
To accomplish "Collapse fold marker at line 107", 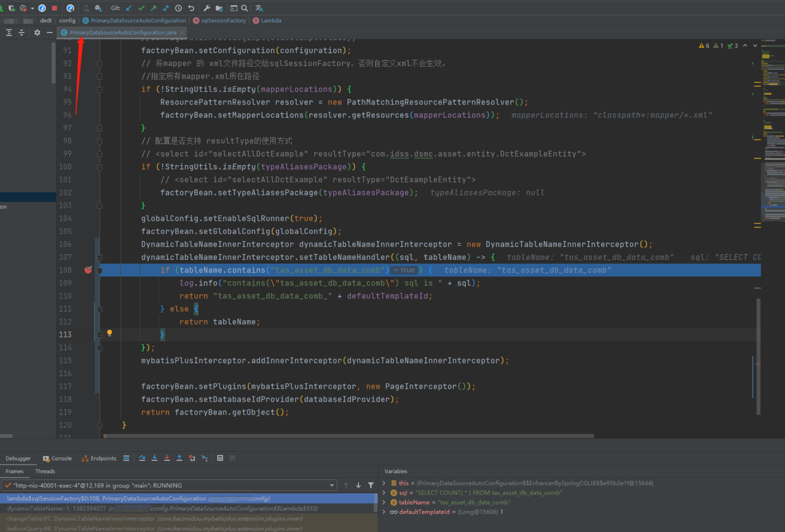I will pos(100,257).
